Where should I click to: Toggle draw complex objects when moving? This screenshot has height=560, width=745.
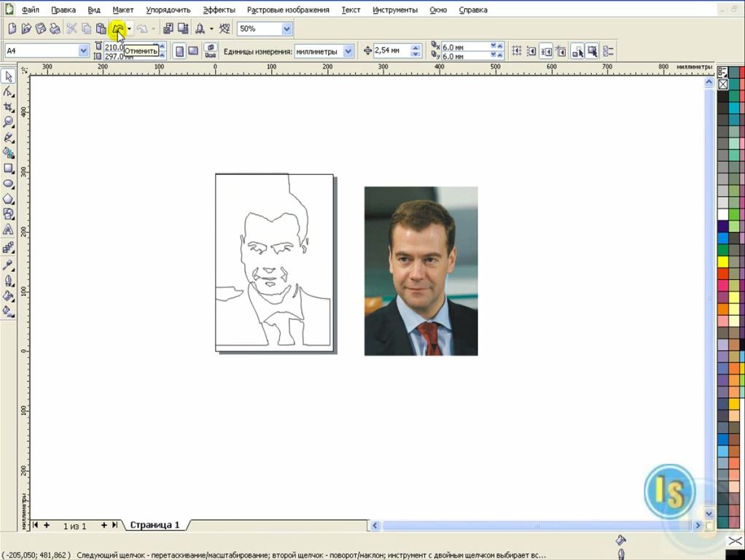point(577,51)
